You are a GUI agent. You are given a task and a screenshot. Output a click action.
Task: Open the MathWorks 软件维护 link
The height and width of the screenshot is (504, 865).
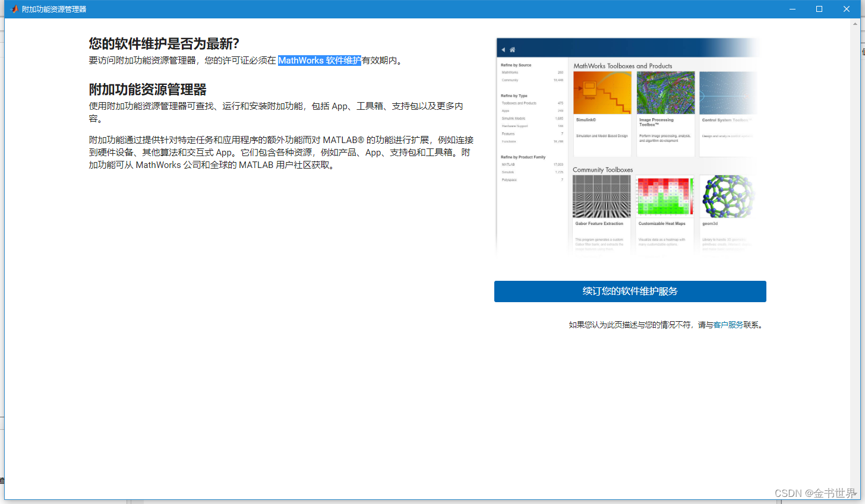(x=320, y=60)
